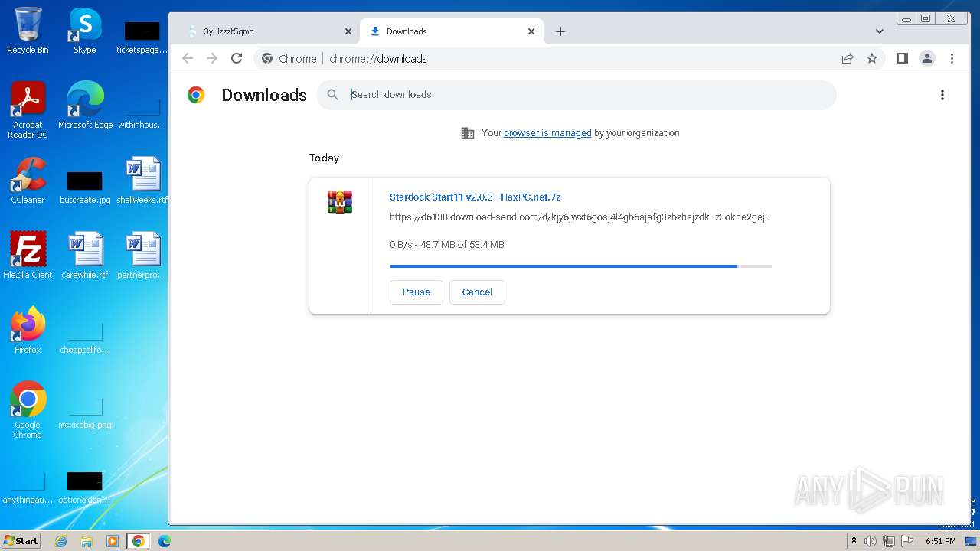The width and height of the screenshot is (980, 551).
Task: Click the '0 B/s - 48.7 MB of 53.4 MB' status
Action: coord(447,245)
